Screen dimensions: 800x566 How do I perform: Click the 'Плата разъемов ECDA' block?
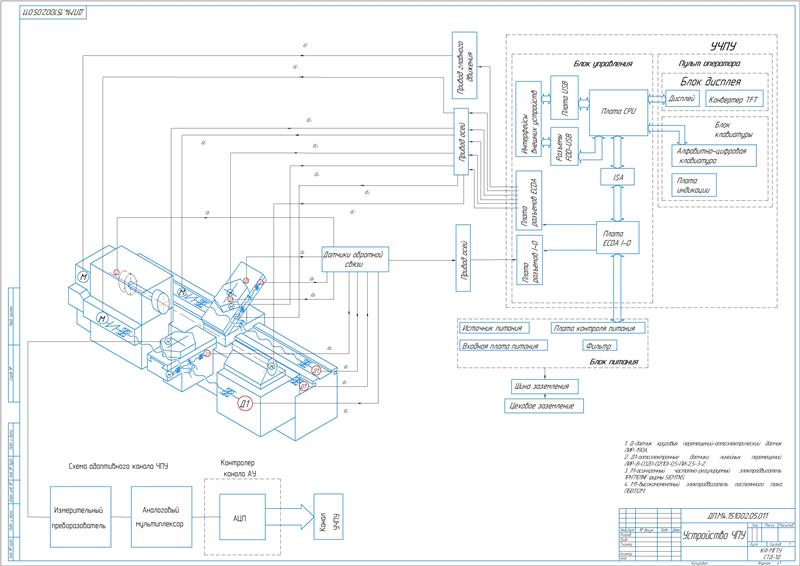[529, 201]
